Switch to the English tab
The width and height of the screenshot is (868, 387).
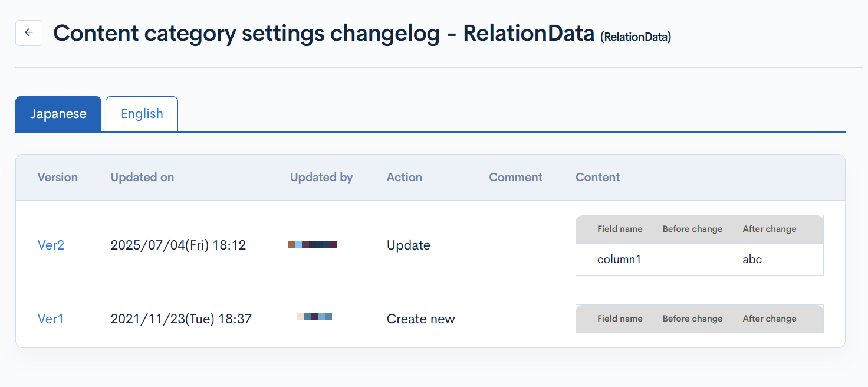tap(142, 114)
